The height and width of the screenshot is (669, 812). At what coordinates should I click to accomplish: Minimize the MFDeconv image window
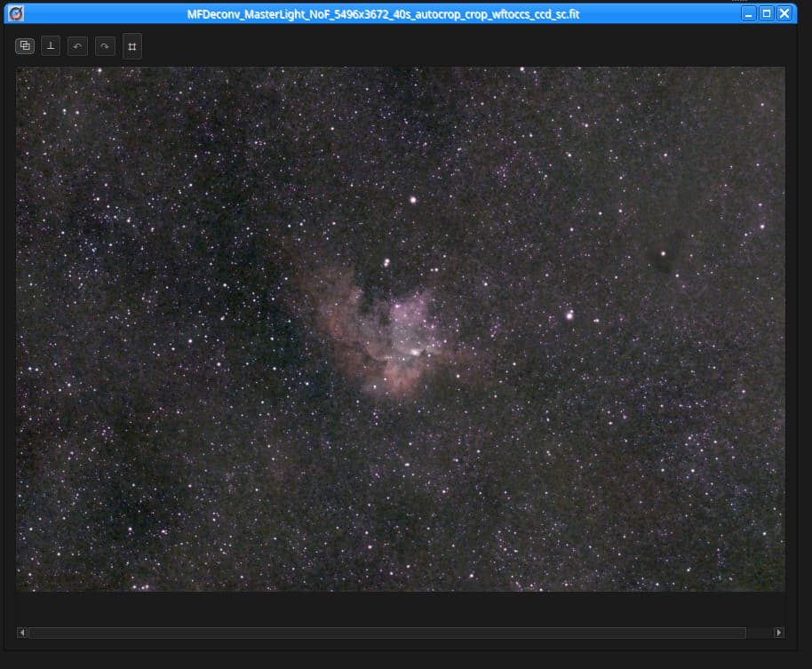pos(749,13)
